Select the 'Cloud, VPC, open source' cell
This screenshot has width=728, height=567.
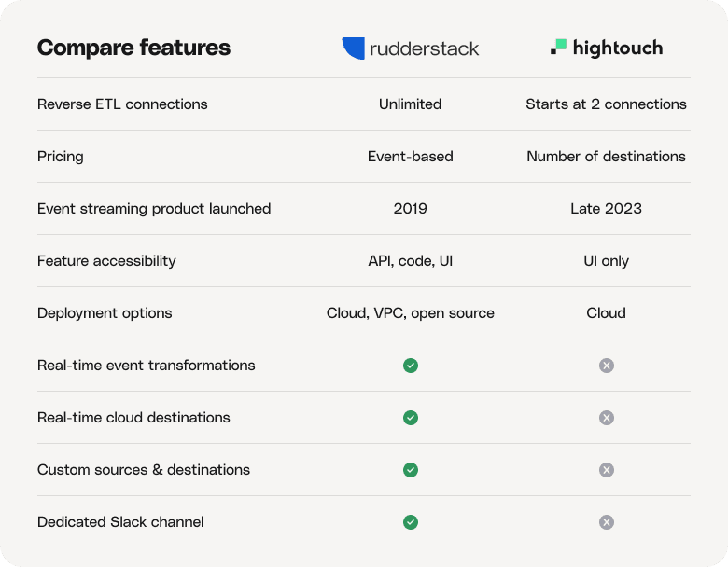point(410,313)
